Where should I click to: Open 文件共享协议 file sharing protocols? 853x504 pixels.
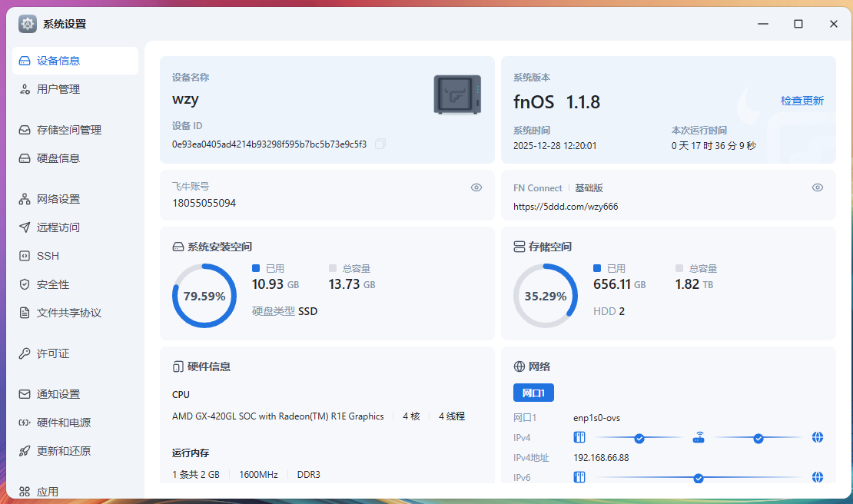(x=65, y=312)
